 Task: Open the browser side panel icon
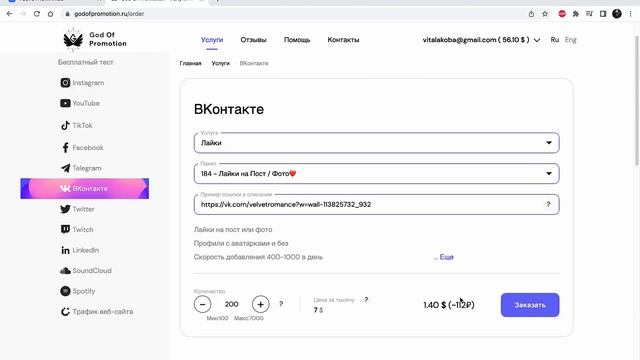[603, 13]
